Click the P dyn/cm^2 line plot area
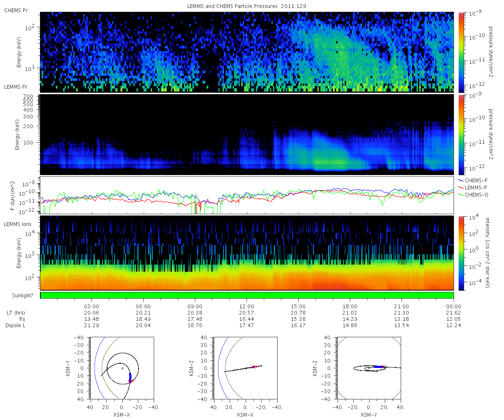This screenshot has height=420, width=504. click(x=247, y=195)
